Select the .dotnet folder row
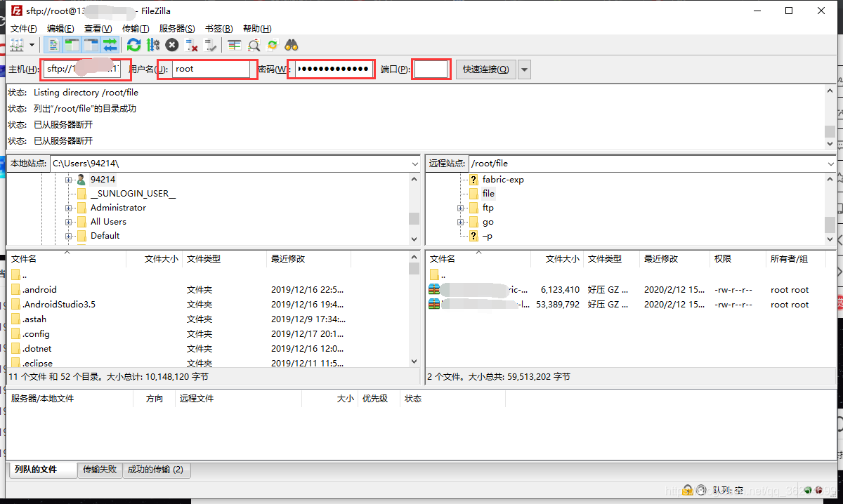This screenshot has height=504, width=843. [x=207, y=349]
